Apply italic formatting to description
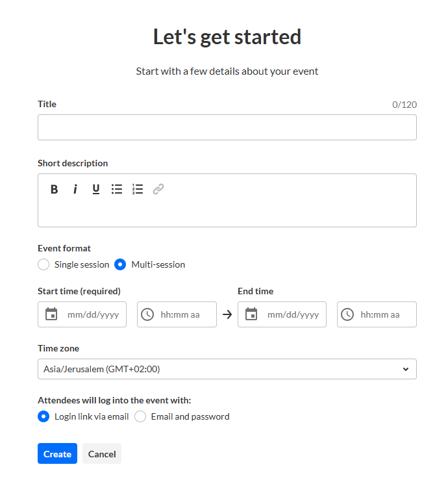Viewport: 448px width, 495px height. point(75,189)
